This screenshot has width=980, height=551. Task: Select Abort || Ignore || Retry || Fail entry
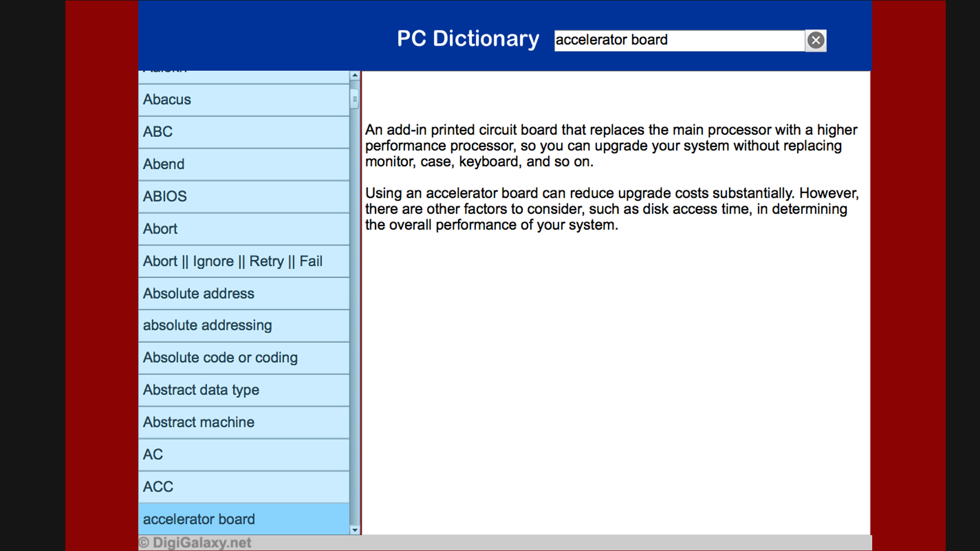click(x=244, y=261)
